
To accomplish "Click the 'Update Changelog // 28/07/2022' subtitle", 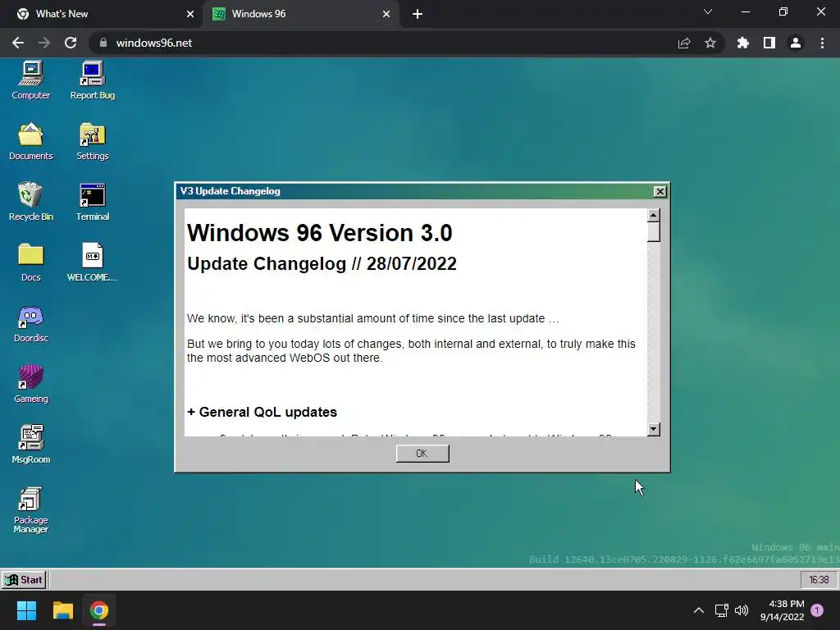I will (x=322, y=263).
